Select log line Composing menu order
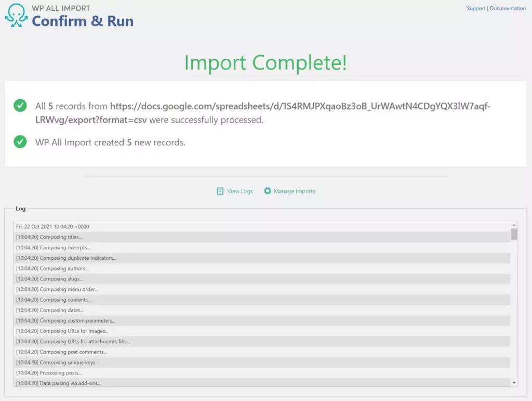The image size is (532, 401). [262, 289]
